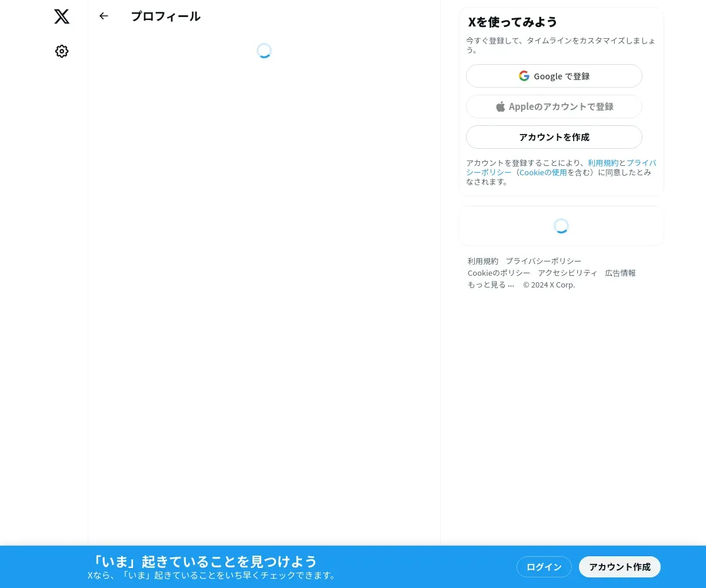This screenshot has height=588, width=706.
Task: Go back using the left arrow
Action: coord(104,16)
